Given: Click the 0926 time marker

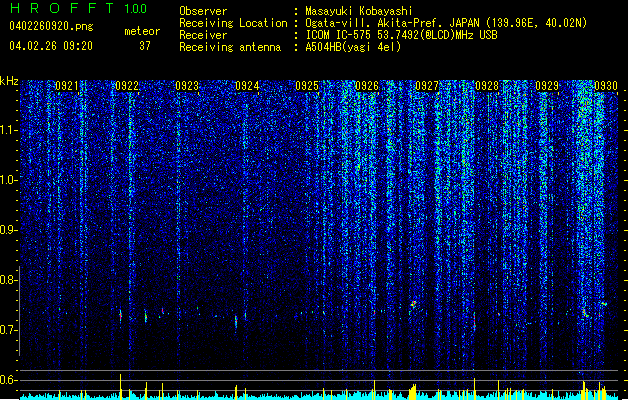Looking at the screenshot, I should pos(367,86).
